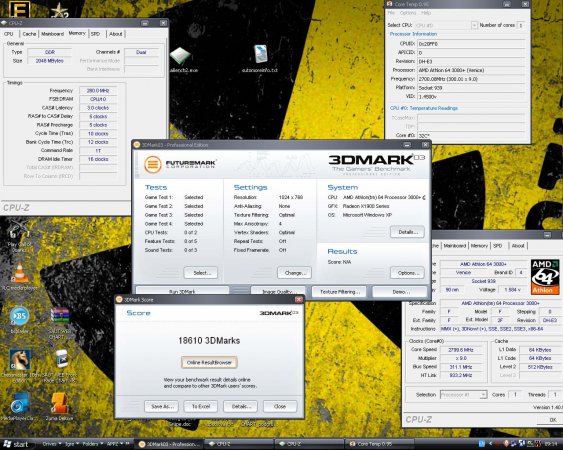Open the Drives toolbar menu on taskbar
This screenshot has height=450, width=563.
pos(52,444)
